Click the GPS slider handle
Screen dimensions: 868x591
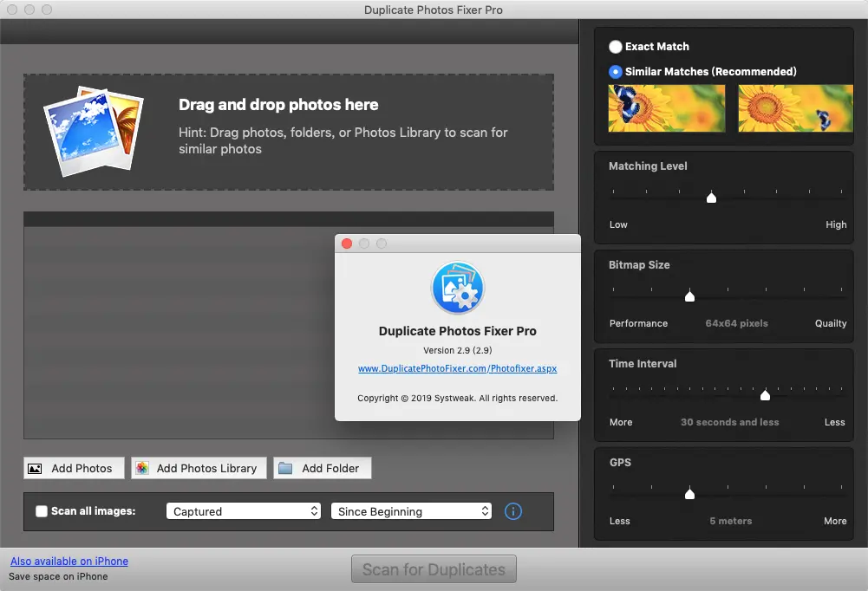click(x=689, y=494)
